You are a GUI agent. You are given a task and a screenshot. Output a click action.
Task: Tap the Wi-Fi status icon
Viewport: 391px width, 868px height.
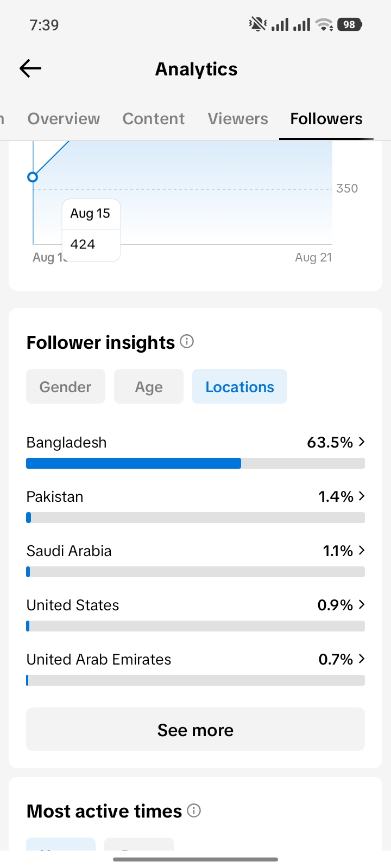pyautogui.click(x=324, y=24)
